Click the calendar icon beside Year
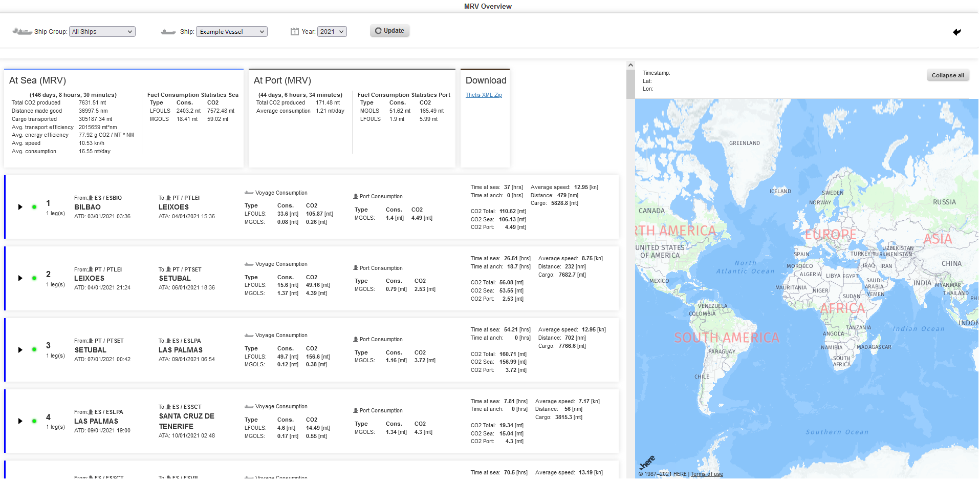980x480 pixels. (295, 31)
